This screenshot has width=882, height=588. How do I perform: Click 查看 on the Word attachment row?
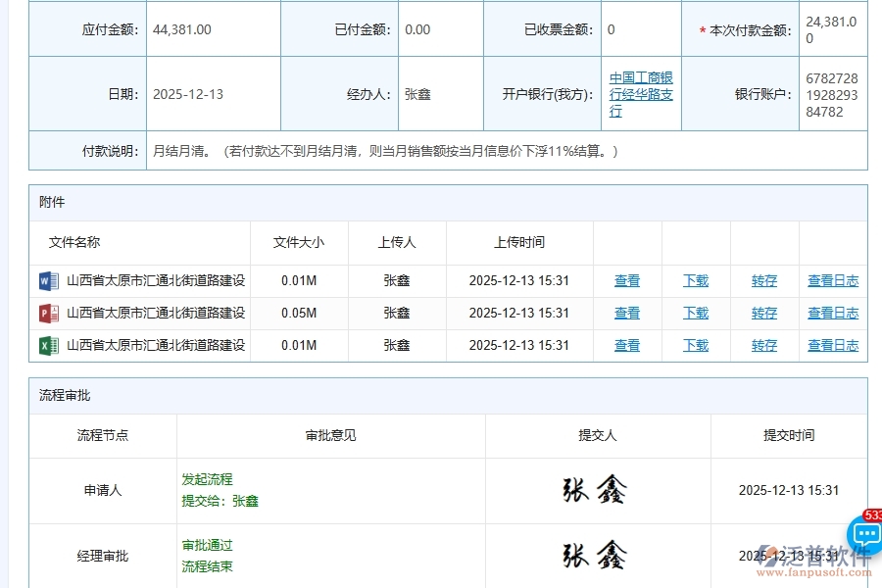tap(626, 280)
